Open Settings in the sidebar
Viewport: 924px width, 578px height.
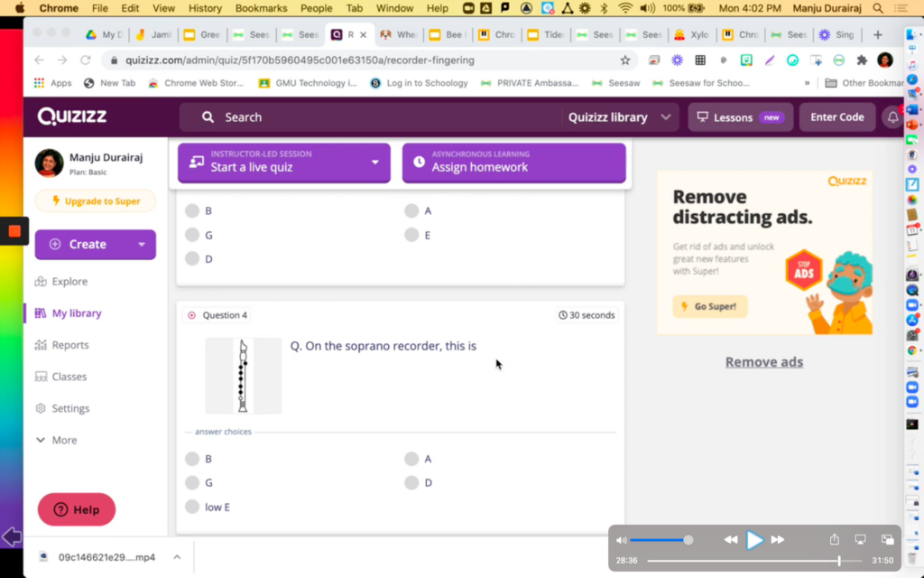(69, 408)
